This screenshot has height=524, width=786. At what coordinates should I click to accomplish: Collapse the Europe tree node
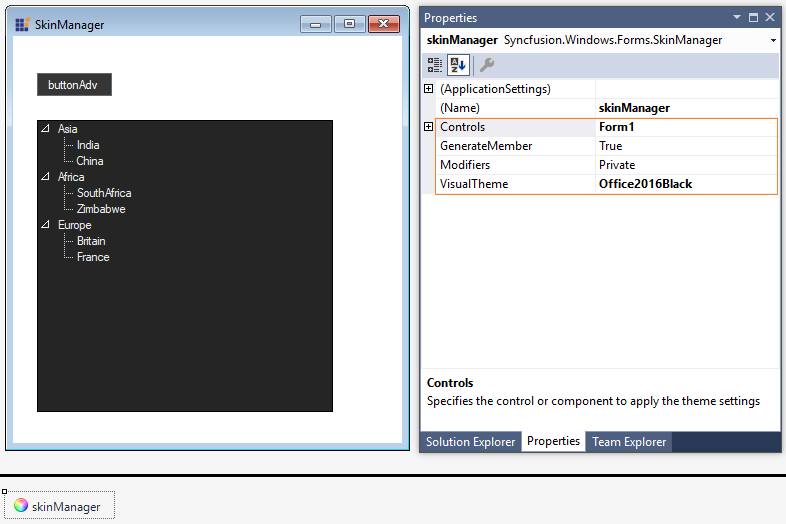[46, 225]
